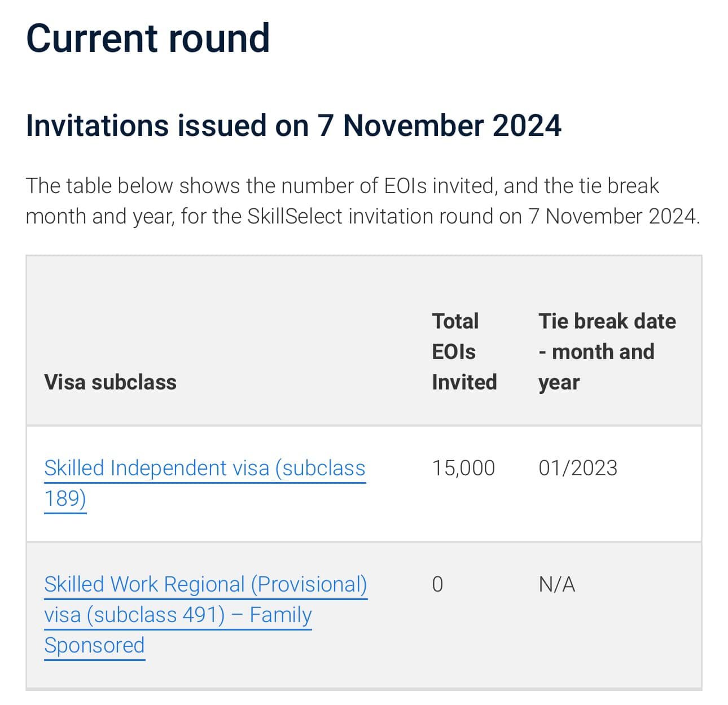Click the '189)' second line of first link

pyautogui.click(x=65, y=498)
